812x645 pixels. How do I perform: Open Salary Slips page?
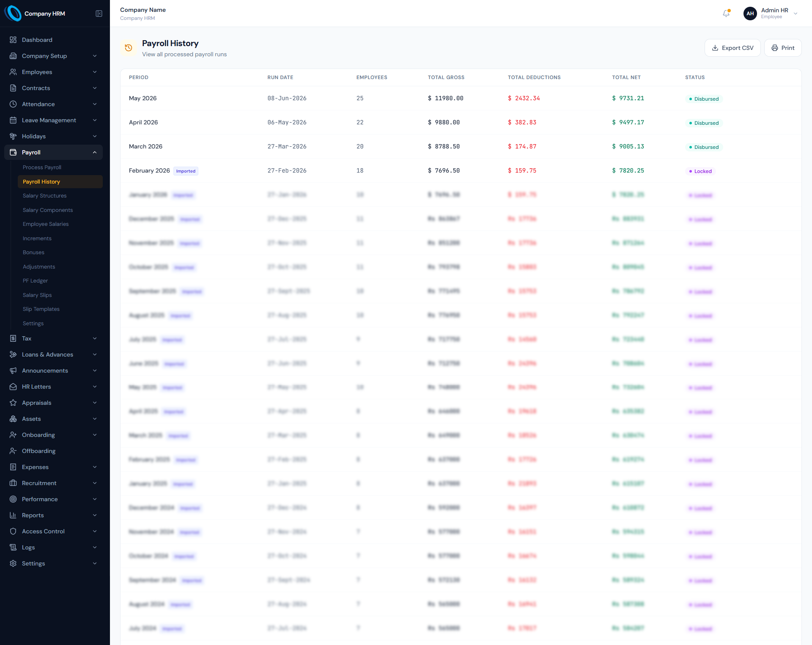pyautogui.click(x=60, y=295)
